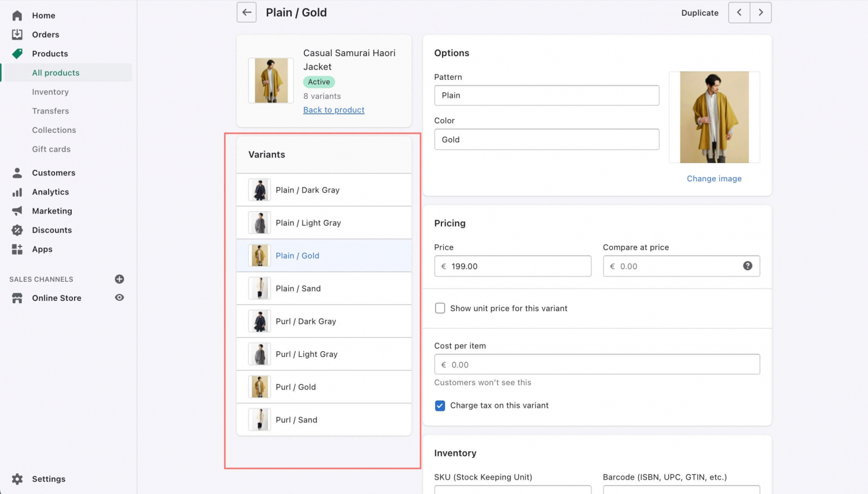Add a new sales channel
868x494 pixels.
119,279
